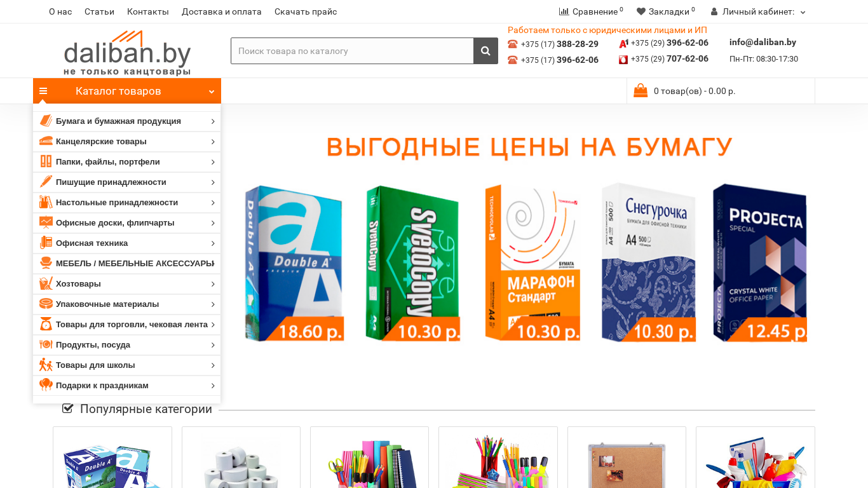Click the desk accessories category icon
This screenshot has width=868, height=488.
[x=46, y=202]
